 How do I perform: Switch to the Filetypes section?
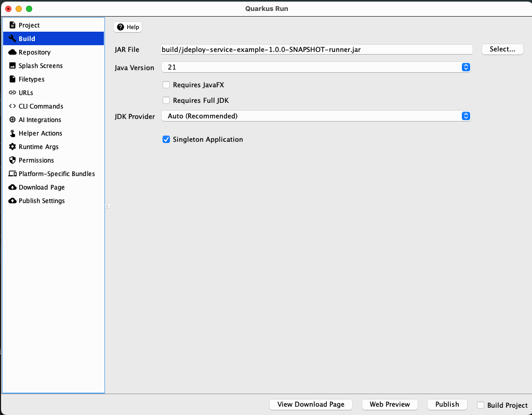31,79
